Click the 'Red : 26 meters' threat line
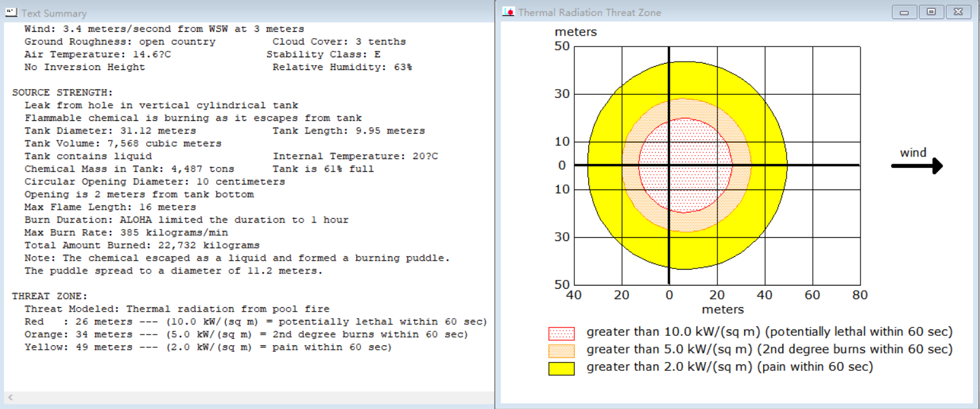 point(256,322)
